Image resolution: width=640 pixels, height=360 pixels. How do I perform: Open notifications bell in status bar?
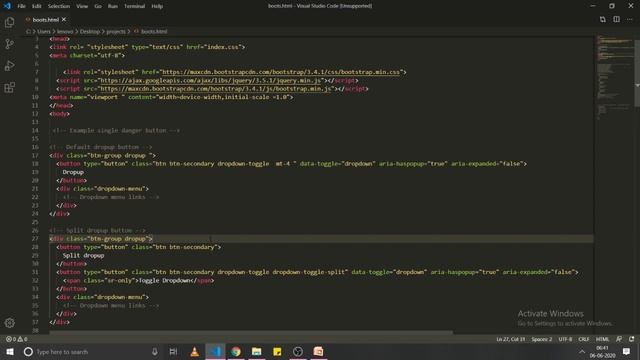click(x=632, y=339)
